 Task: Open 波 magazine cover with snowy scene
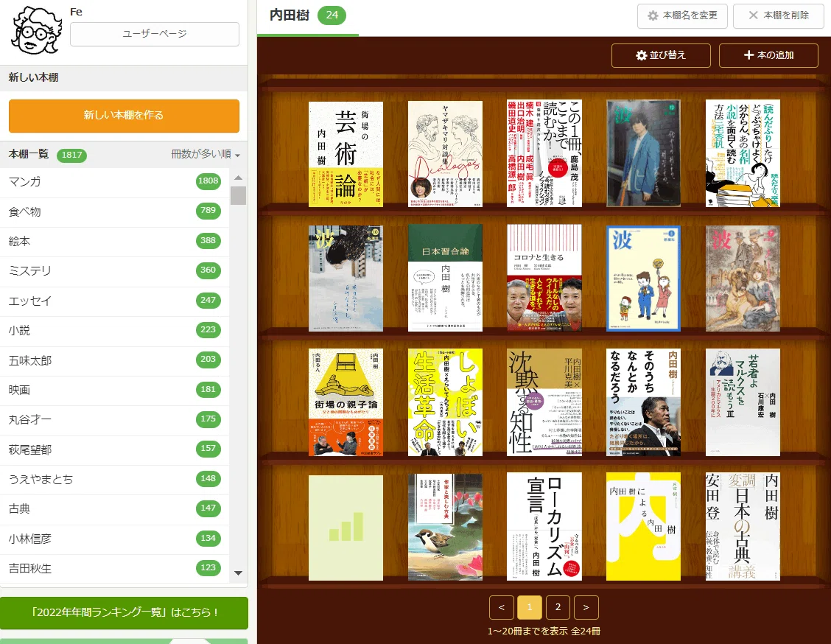click(x=346, y=279)
